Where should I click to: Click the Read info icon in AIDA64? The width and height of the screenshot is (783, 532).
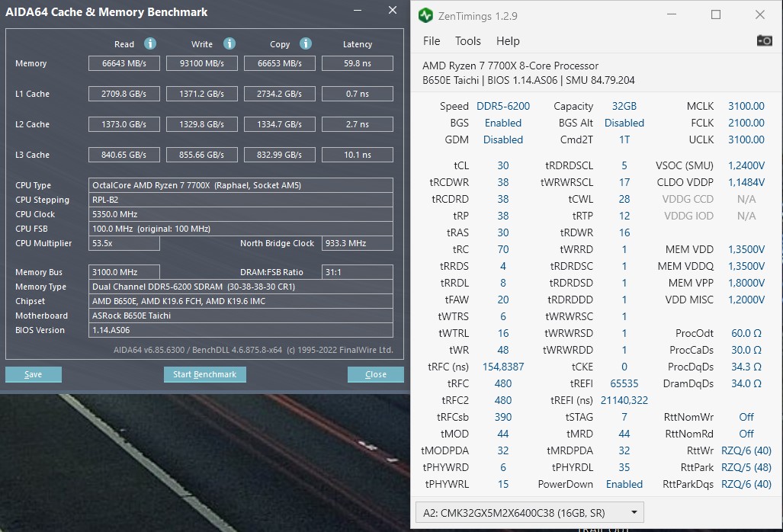click(149, 43)
